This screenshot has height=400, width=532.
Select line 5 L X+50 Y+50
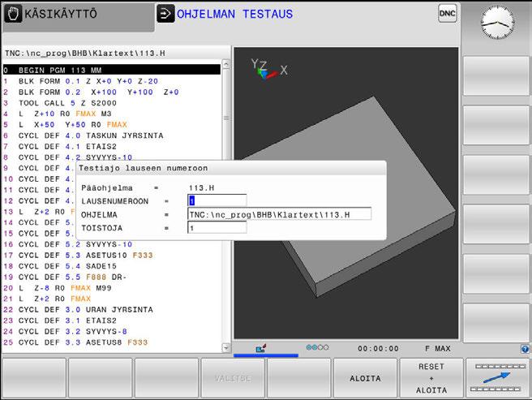(x=112, y=125)
